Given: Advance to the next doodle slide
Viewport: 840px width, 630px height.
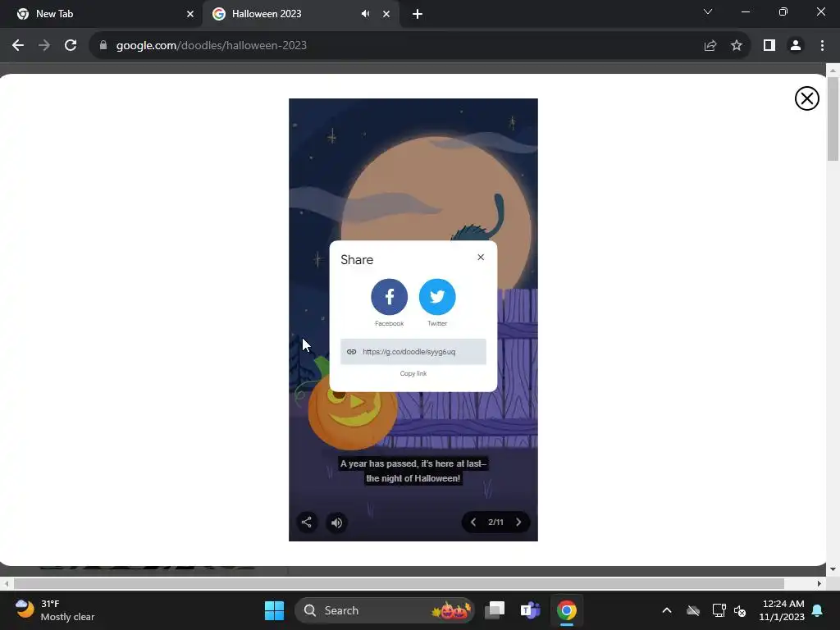Looking at the screenshot, I should click(518, 523).
